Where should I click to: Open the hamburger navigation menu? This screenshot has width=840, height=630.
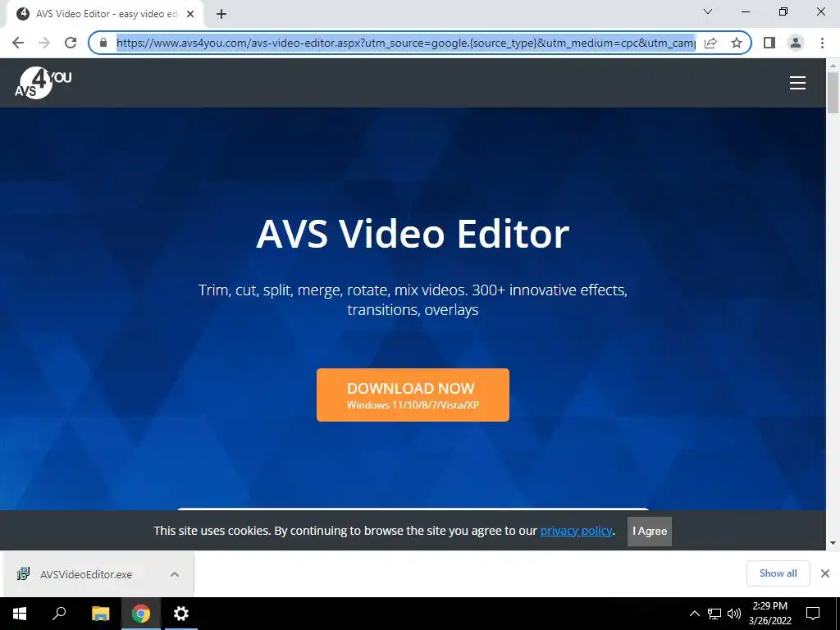[797, 83]
